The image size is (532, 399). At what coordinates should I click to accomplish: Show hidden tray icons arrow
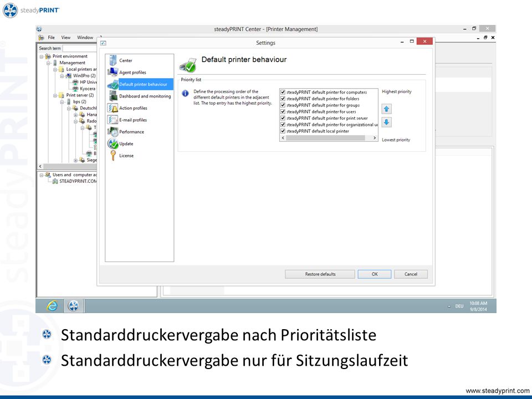[x=449, y=306]
